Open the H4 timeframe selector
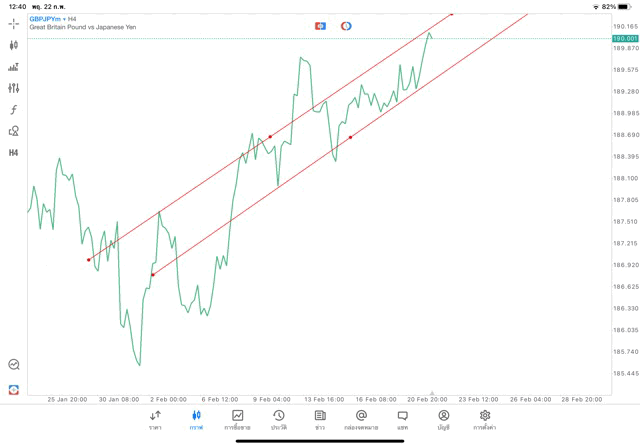 tap(14, 153)
